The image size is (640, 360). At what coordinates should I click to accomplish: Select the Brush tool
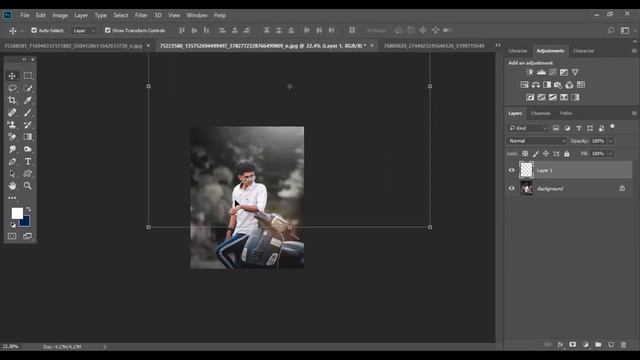coord(28,113)
